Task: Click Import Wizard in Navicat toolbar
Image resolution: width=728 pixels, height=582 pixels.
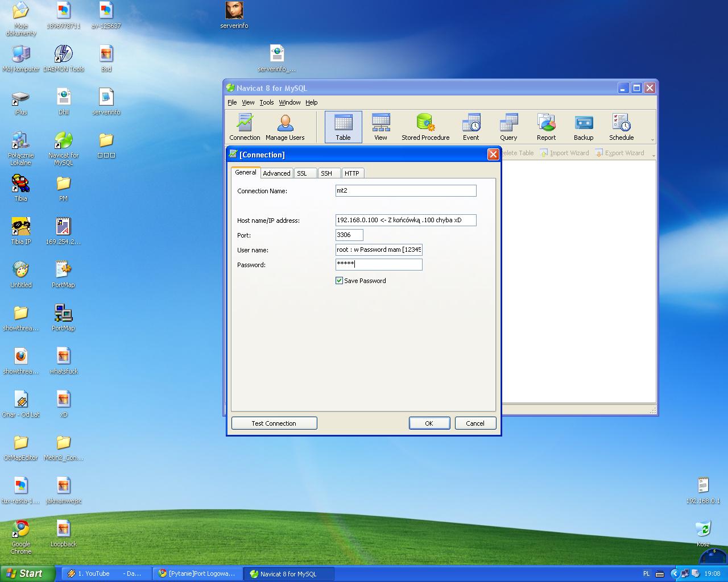Action: 564,153
